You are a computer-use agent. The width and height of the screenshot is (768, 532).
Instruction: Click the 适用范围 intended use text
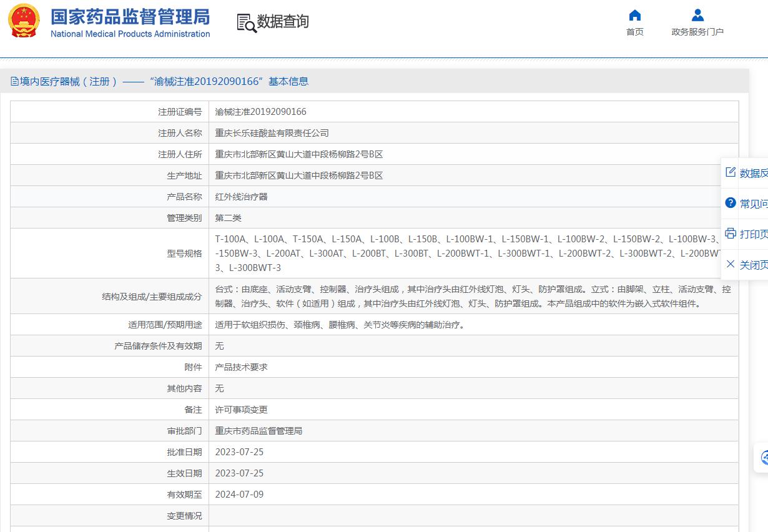[x=340, y=325]
